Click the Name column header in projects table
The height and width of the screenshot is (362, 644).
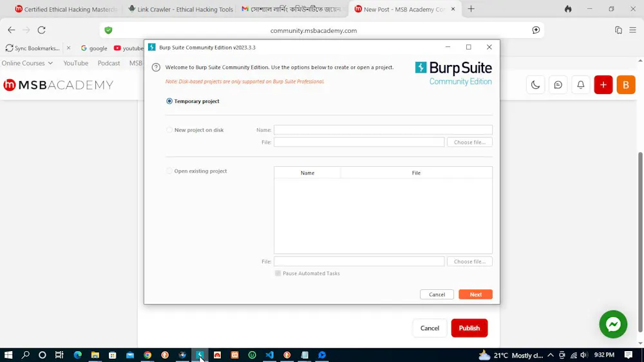click(x=307, y=173)
